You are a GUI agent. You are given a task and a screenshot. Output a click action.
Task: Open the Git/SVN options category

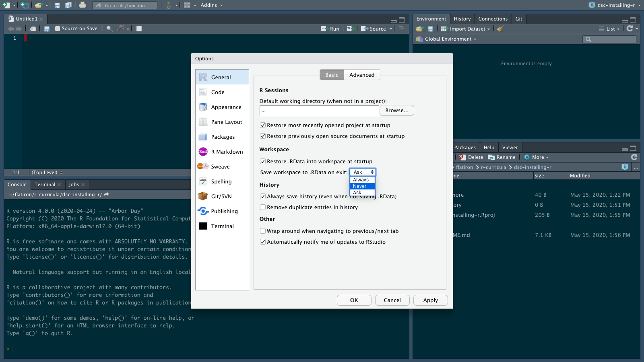pos(222,196)
